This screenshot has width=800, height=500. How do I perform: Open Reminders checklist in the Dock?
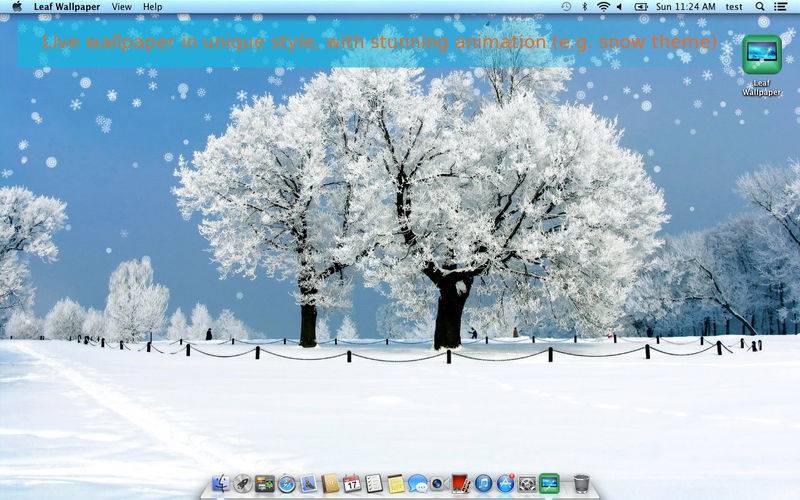(374, 483)
